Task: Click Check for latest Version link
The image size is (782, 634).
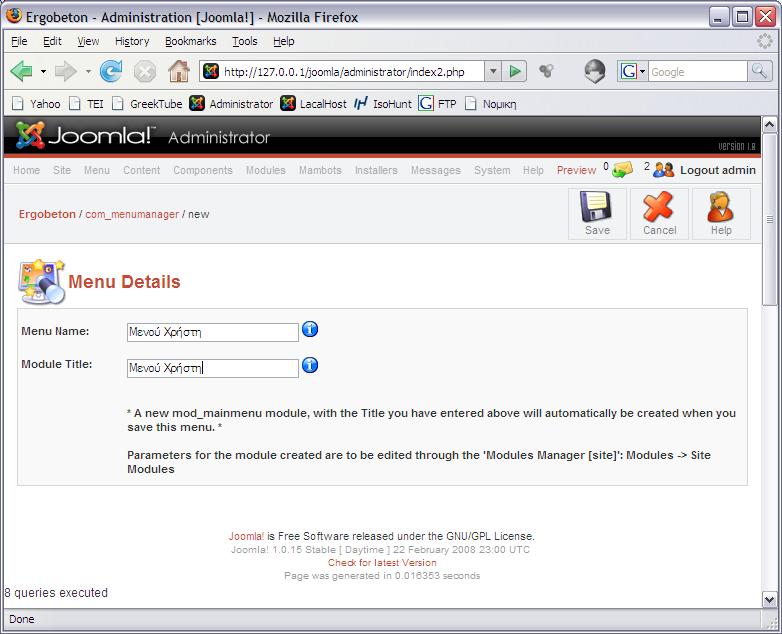Action: (x=382, y=563)
